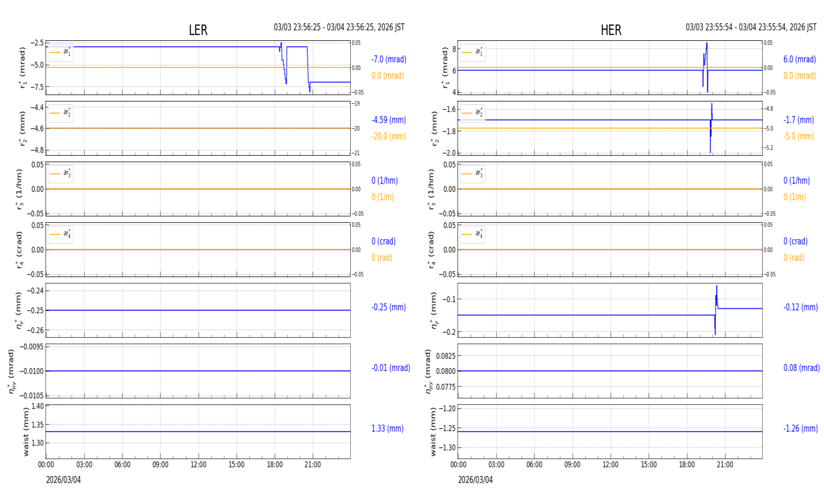Click the ∂r2* legend in the LER plot
This screenshot has height=504, width=824.
(x=61, y=113)
